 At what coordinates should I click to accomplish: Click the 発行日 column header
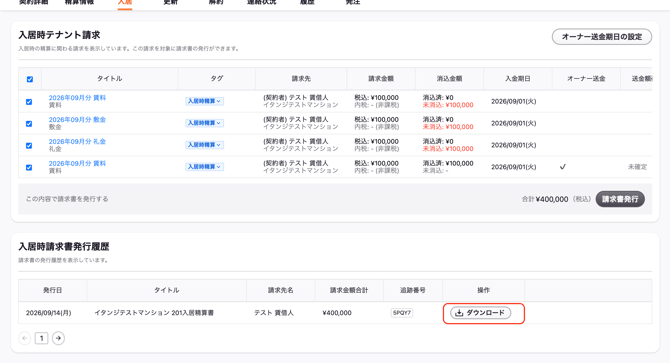[53, 290]
